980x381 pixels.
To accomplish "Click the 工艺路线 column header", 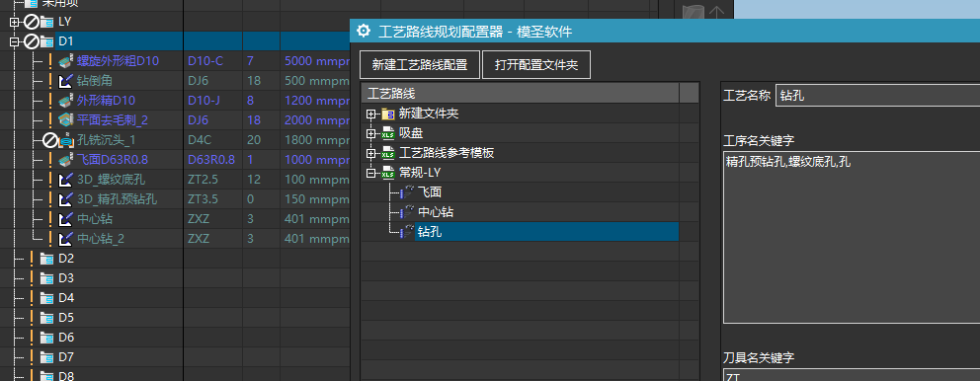I will coord(520,94).
